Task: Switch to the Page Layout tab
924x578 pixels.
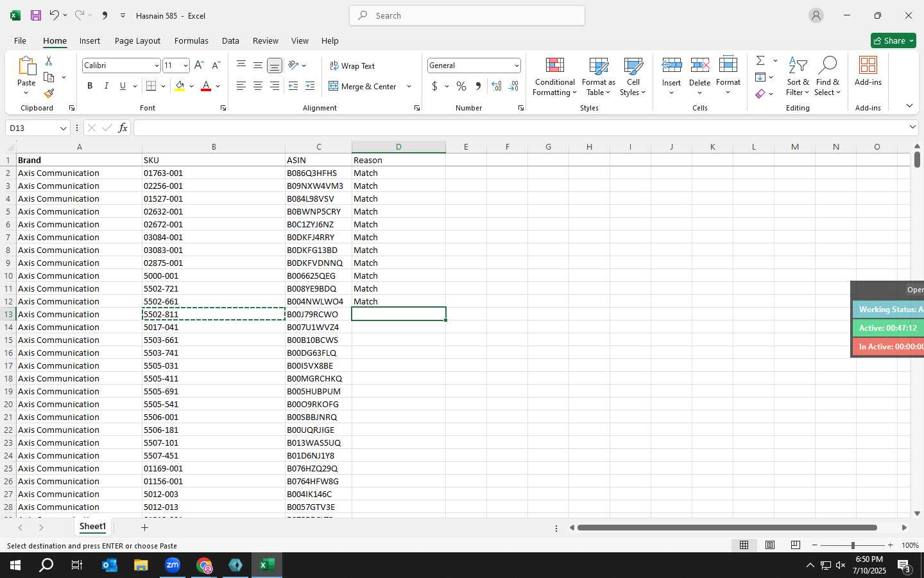Action: click(x=137, y=40)
